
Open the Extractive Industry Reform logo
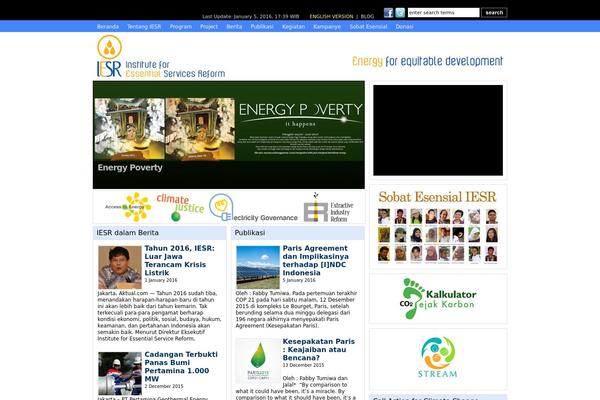pyautogui.click(x=328, y=207)
